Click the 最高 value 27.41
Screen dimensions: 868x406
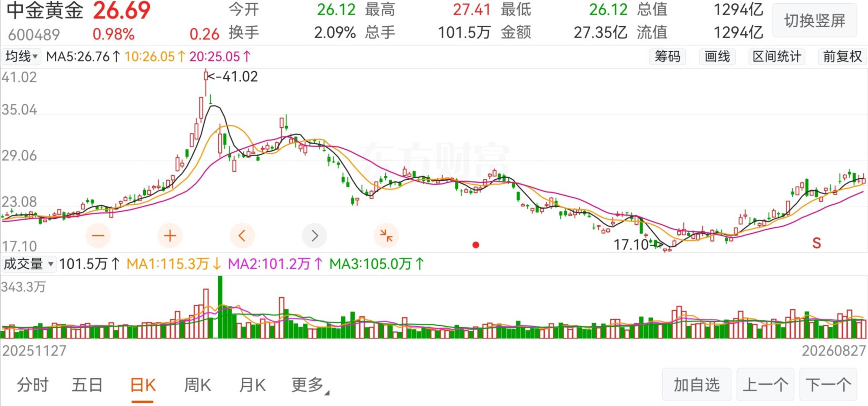pyautogui.click(x=472, y=10)
